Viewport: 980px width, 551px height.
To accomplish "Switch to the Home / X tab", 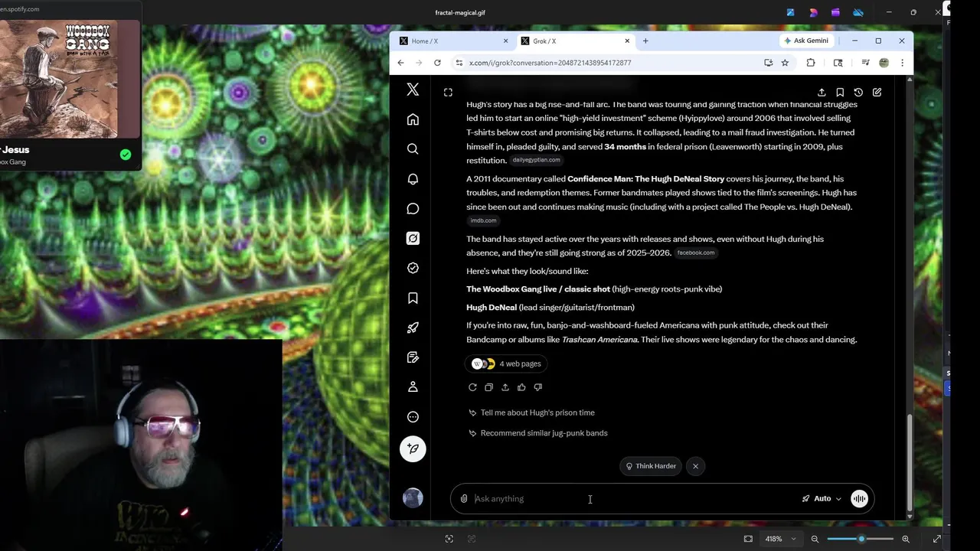I will point(453,41).
